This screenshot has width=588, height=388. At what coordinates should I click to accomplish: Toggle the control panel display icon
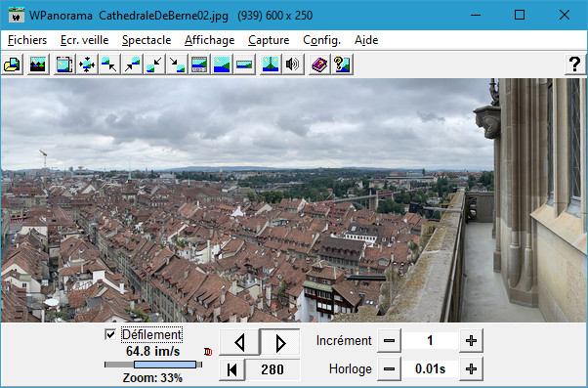[199, 65]
